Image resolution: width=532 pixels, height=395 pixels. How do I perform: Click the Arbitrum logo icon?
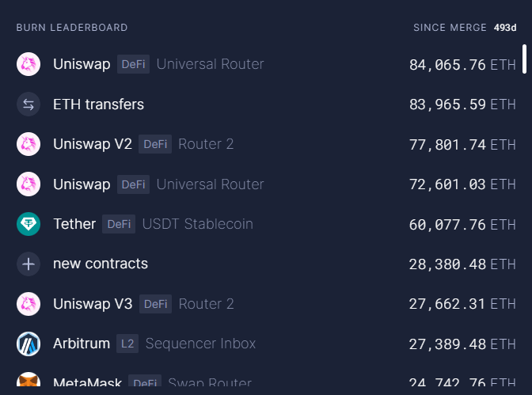28,344
